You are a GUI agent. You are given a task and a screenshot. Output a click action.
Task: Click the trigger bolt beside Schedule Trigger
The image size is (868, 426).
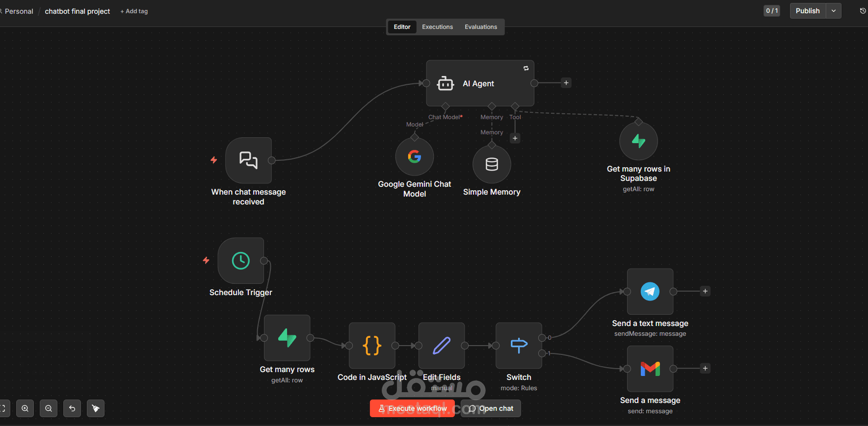(206, 260)
